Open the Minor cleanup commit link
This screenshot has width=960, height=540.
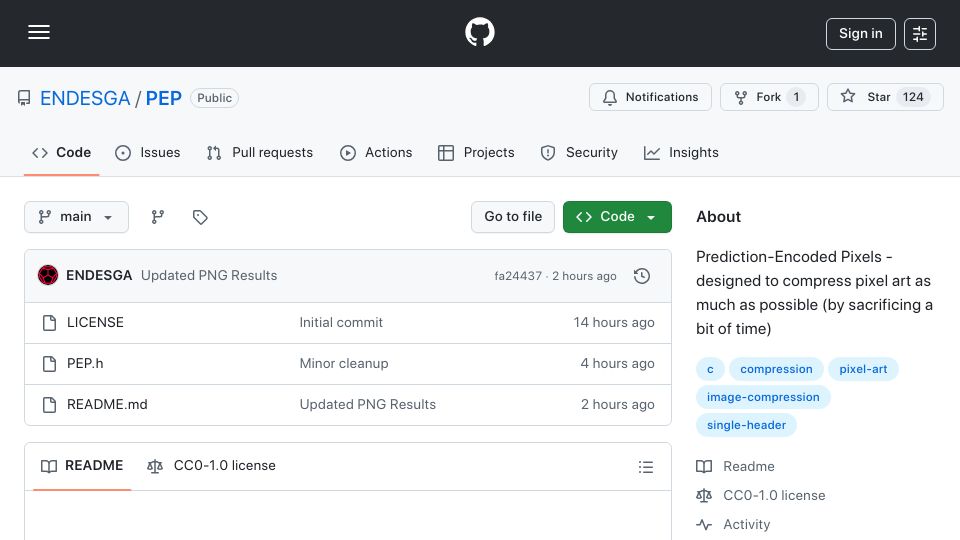coord(344,364)
